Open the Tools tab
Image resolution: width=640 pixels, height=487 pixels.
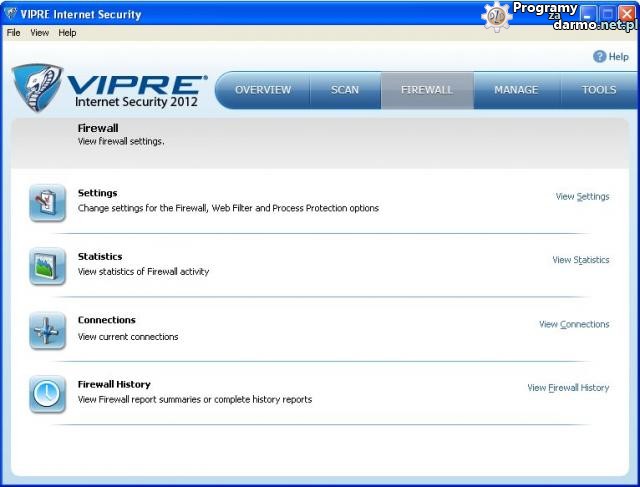click(599, 90)
